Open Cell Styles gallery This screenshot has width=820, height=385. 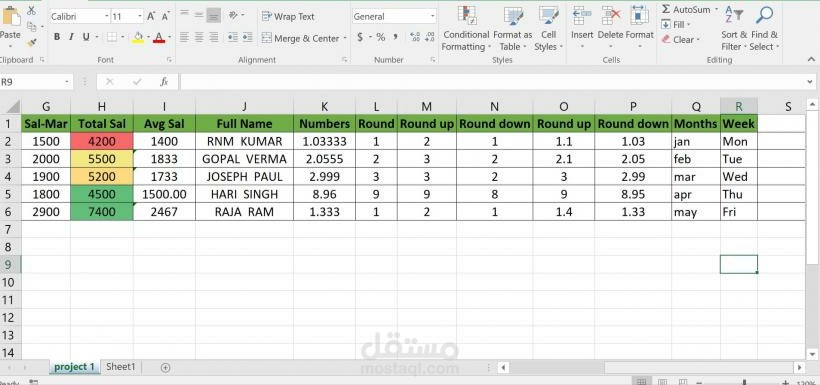548,28
